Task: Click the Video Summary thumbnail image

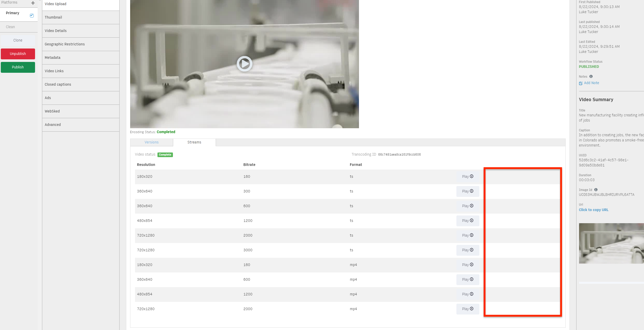Action: click(611, 243)
